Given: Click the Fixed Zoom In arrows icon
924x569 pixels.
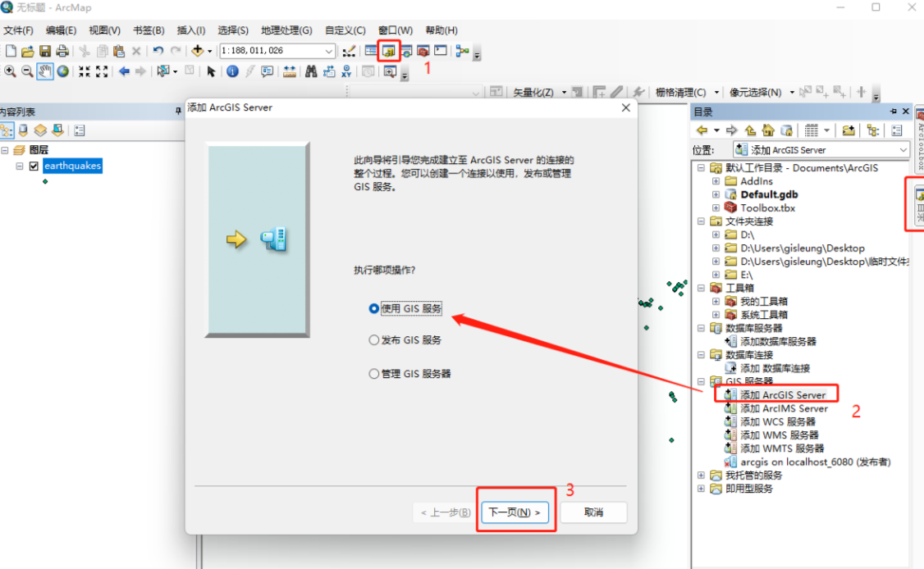Looking at the screenshot, I should pyautogui.click(x=85, y=71).
